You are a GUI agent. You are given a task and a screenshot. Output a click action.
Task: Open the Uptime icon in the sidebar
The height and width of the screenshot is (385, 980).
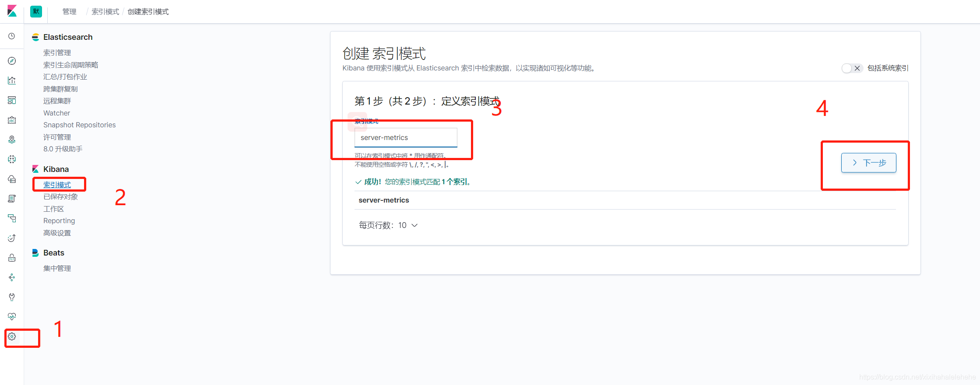point(12,238)
